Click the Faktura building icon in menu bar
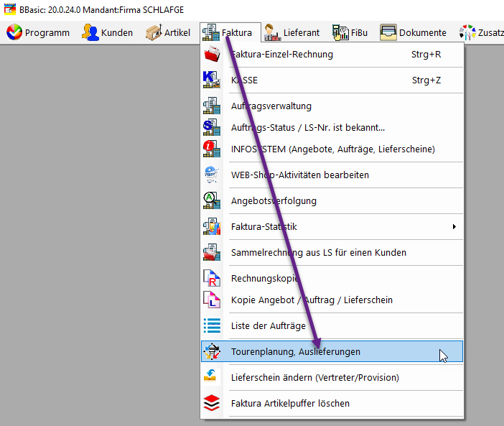504x426 pixels. tap(211, 32)
